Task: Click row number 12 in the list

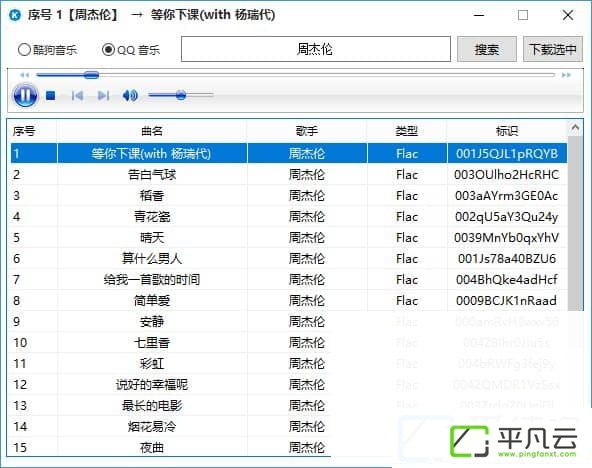Action: coord(20,385)
